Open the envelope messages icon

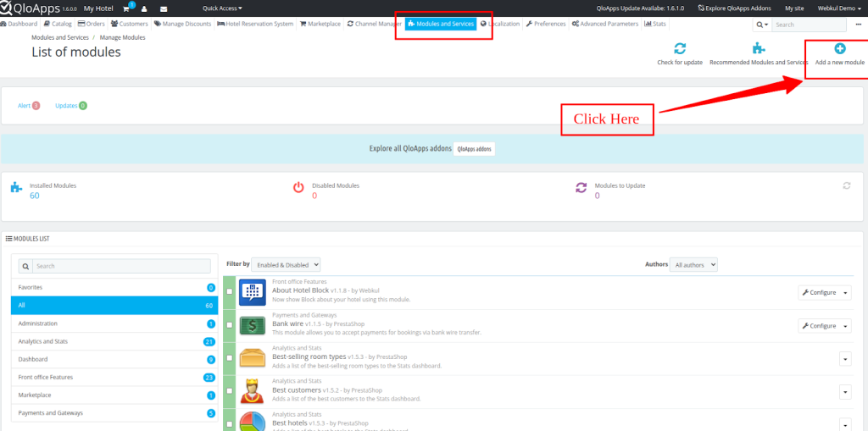(164, 8)
